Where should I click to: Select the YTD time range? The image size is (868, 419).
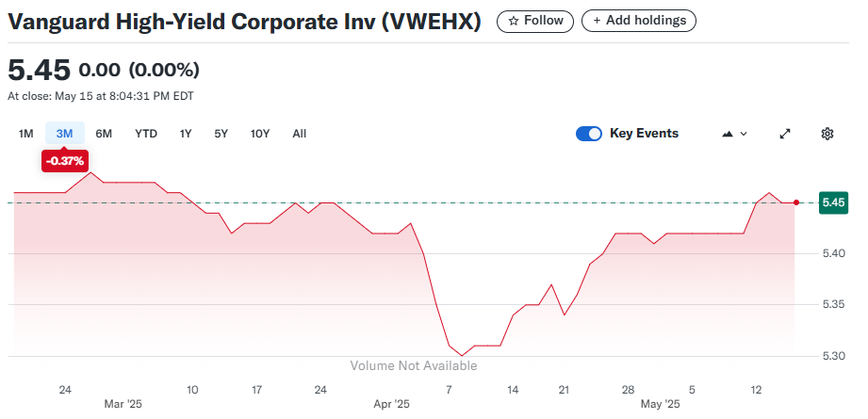coord(146,133)
